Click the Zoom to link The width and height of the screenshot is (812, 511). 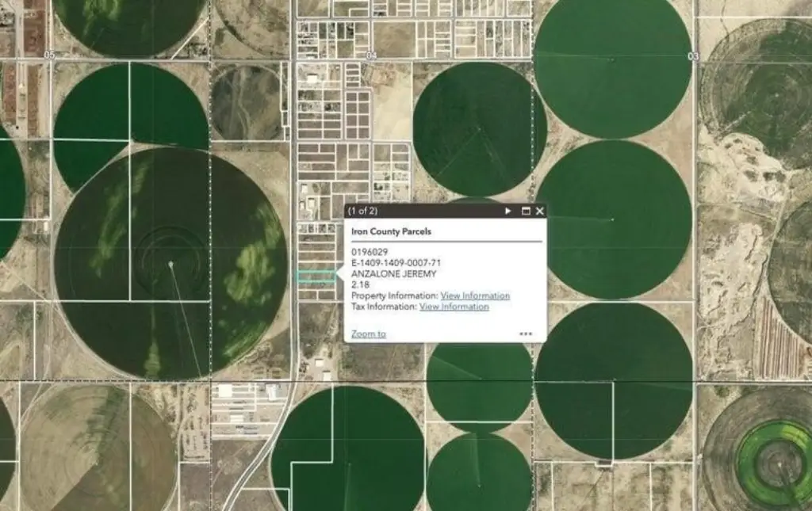(368, 334)
